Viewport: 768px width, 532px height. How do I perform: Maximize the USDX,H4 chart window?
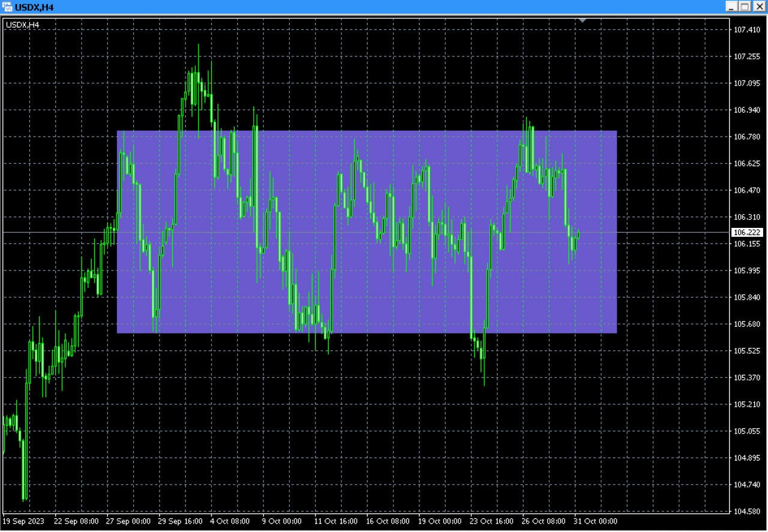coord(745,7)
